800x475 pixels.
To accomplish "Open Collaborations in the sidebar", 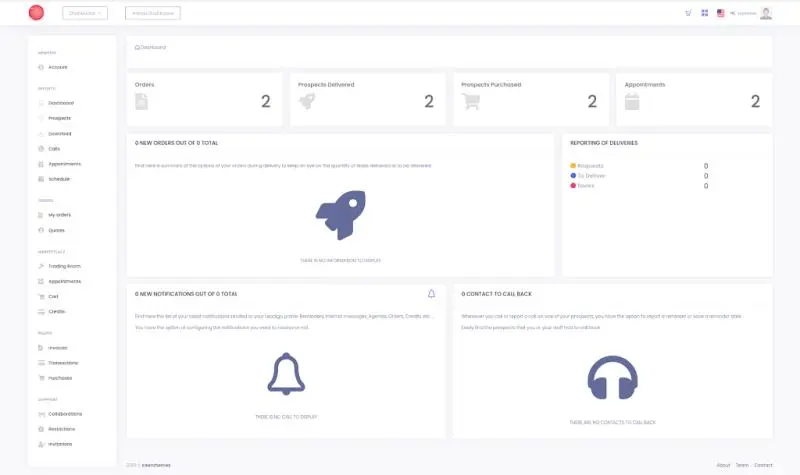I will (65, 414).
